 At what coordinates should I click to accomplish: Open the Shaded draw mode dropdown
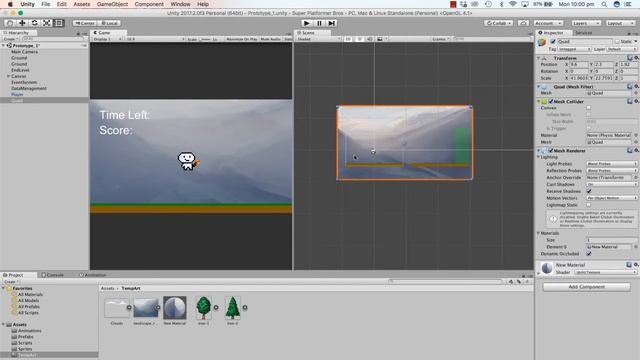point(318,39)
